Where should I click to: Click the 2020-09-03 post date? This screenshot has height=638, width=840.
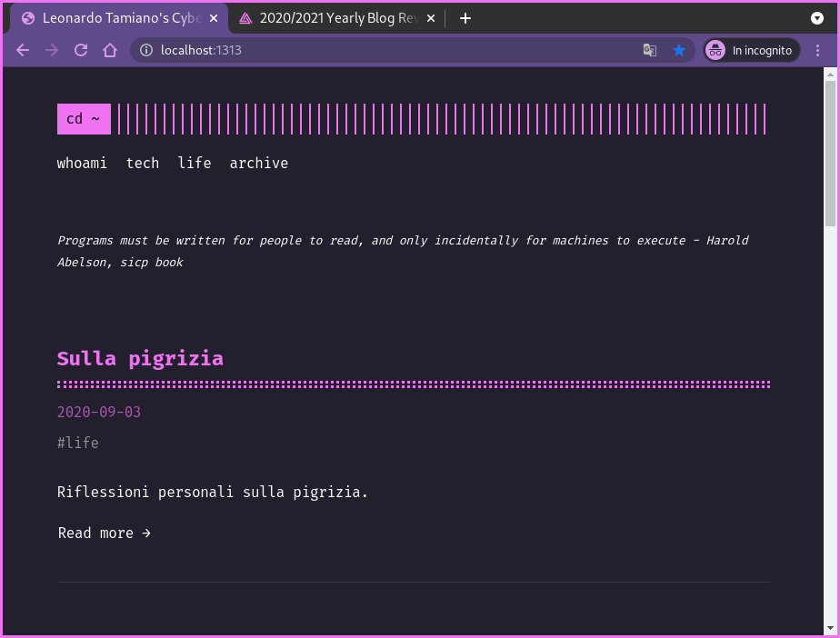pyautogui.click(x=99, y=412)
